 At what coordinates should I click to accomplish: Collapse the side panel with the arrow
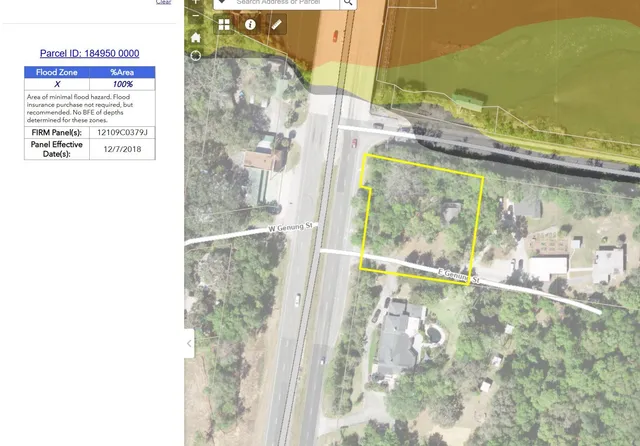(x=190, y=344)
